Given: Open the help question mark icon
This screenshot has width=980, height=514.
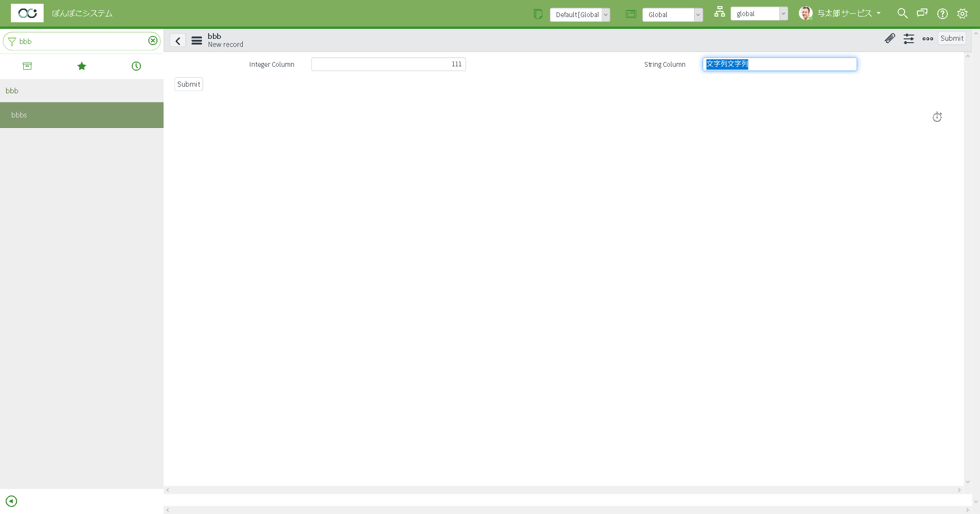Looking at the screenshot, I should tap(943, 13).
